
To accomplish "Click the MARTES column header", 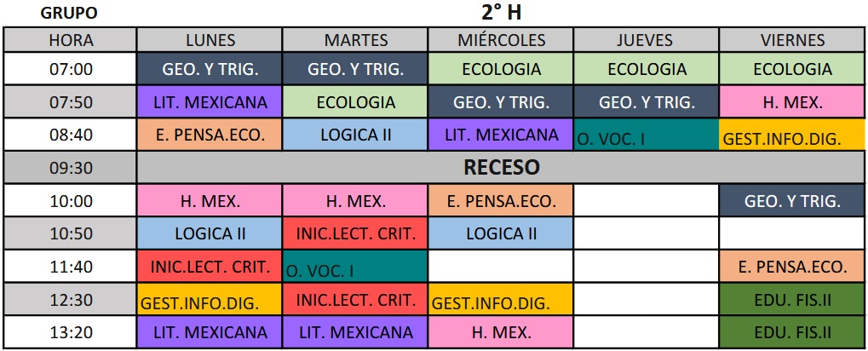I will (x=355, y=40).
